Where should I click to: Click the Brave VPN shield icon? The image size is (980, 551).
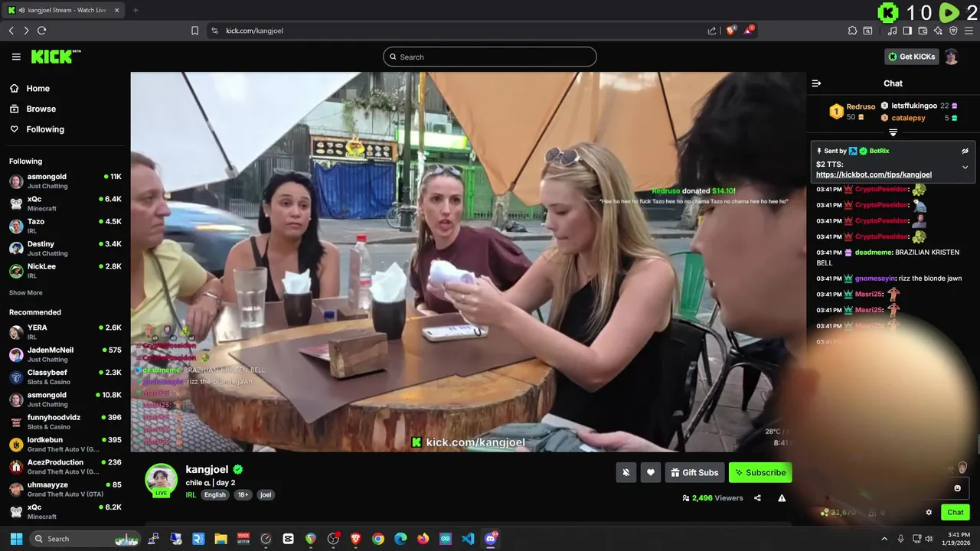click(953, 31)
